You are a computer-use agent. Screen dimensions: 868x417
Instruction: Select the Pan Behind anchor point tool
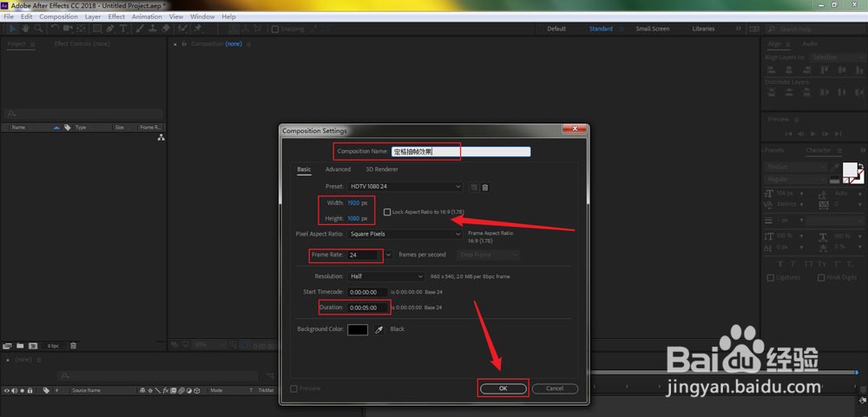point(81,29)
